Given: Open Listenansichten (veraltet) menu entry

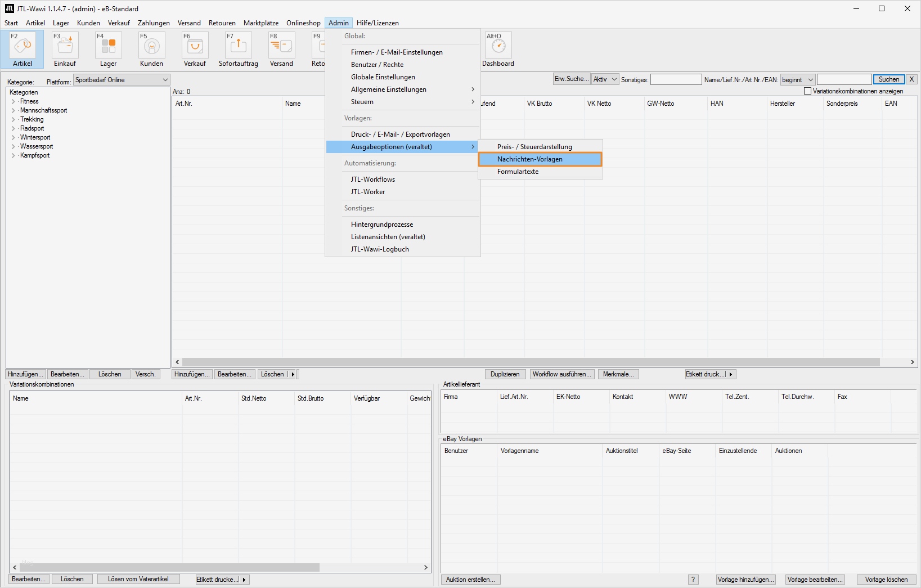Looking at the screenshot, I should click(x=403, y=237).
